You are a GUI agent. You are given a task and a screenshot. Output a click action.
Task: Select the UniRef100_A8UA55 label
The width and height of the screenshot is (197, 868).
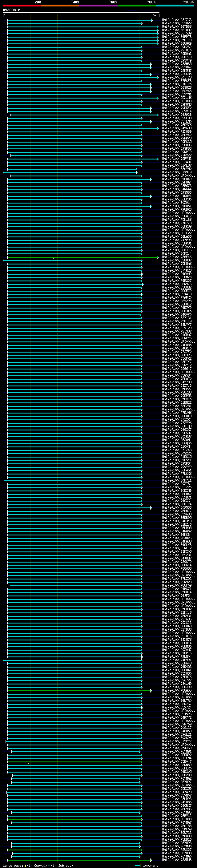(177, 690)
